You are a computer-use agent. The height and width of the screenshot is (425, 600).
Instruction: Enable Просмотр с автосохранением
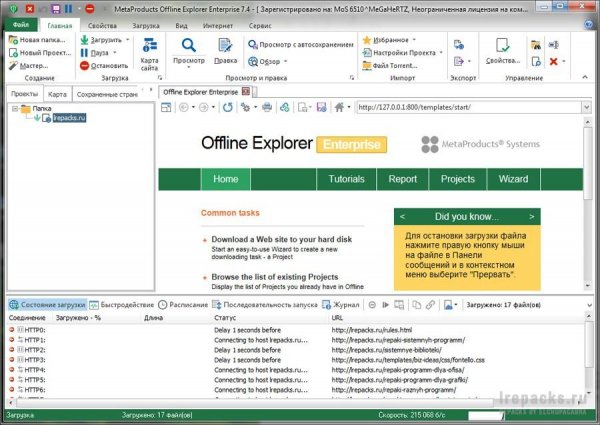[301, 45]
